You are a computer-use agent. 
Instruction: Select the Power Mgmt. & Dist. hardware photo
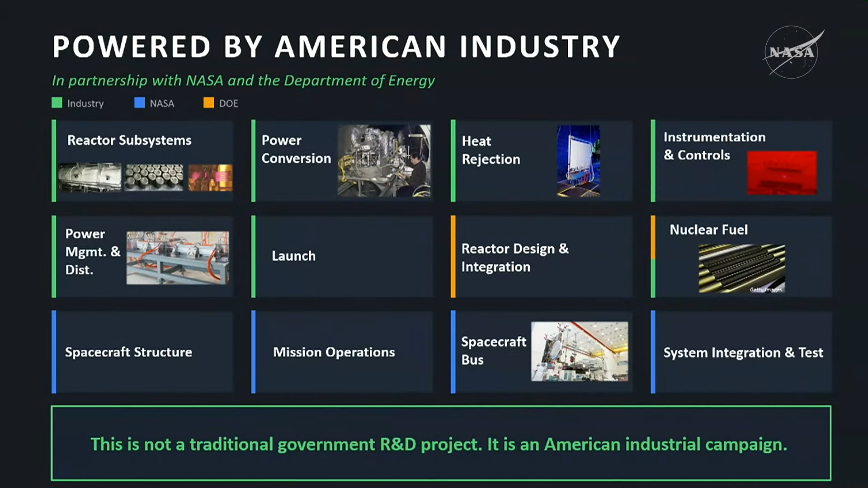[x=177, y=258]
